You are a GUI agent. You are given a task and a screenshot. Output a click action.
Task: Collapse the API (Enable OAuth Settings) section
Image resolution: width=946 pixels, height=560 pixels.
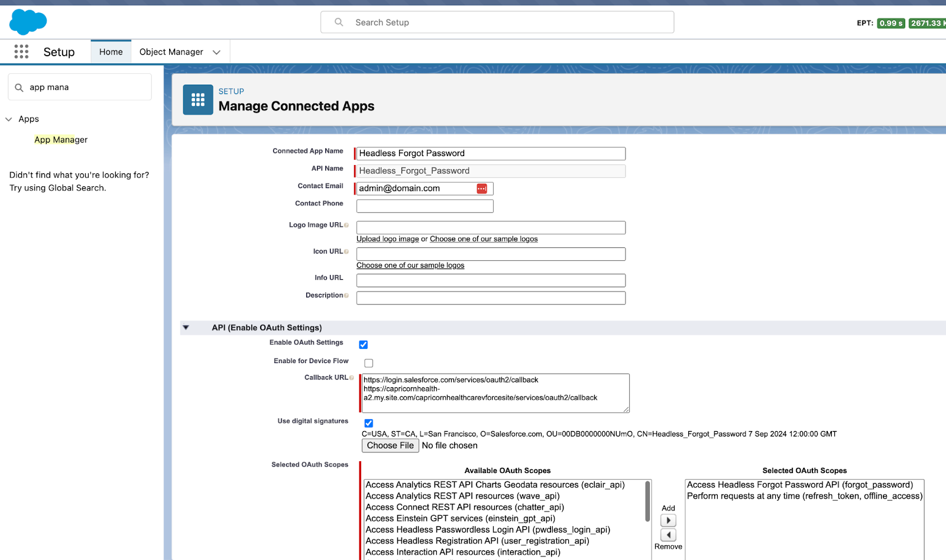click(186, 327)
